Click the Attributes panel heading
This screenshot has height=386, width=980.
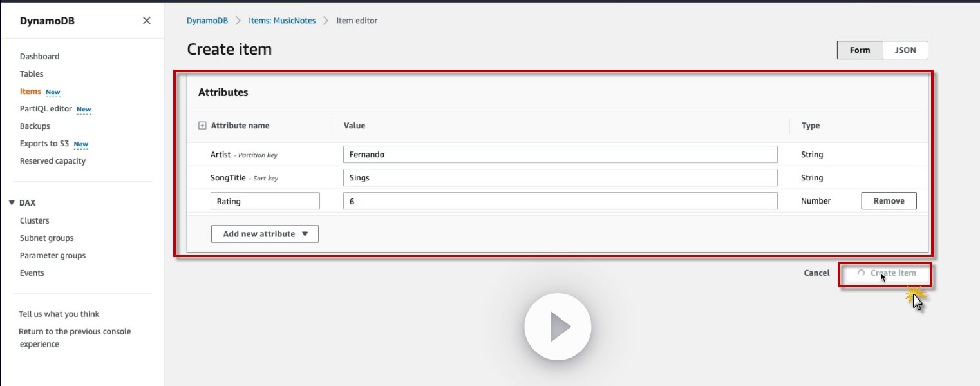click(223, 92)
